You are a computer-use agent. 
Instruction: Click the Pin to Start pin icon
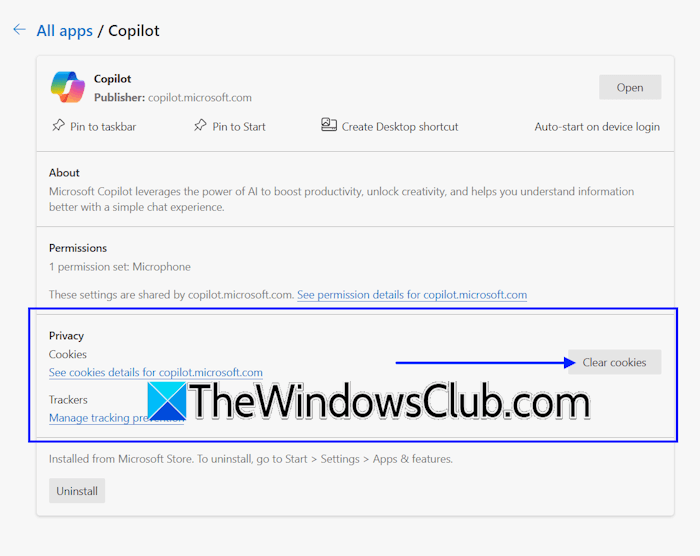[200, 125]
